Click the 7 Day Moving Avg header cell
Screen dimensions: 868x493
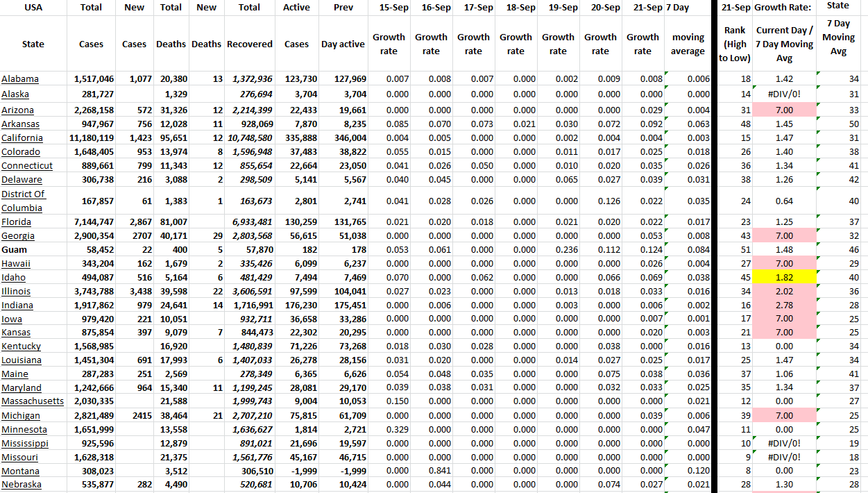pos(838,44)
